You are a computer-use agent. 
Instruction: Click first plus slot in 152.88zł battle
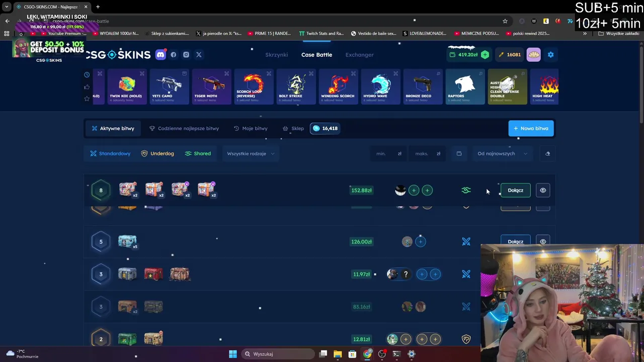(x=414, y=190)
